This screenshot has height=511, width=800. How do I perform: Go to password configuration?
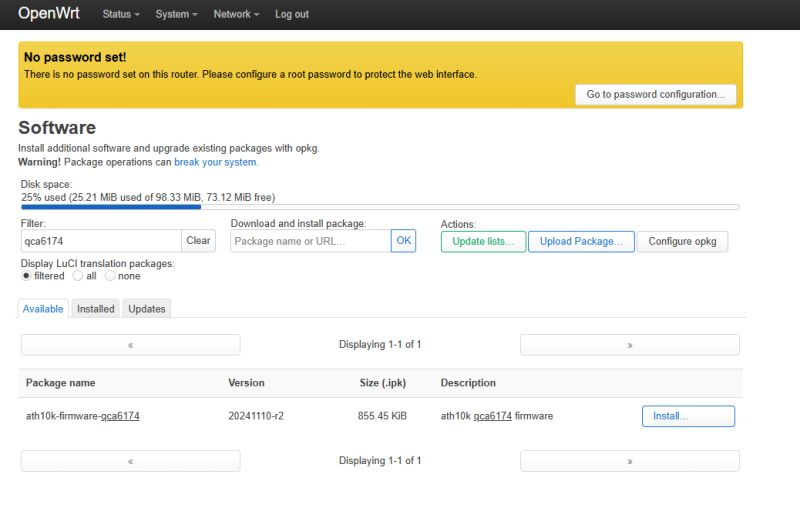pyautogui.click(x=656, y=94)
